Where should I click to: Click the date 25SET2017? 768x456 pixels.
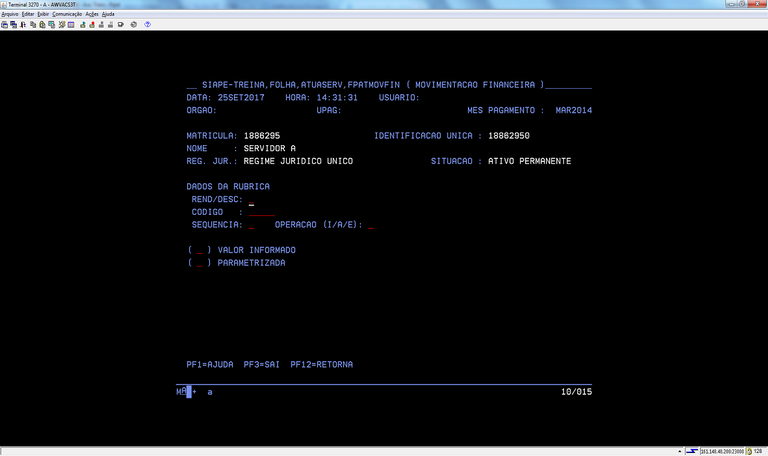(241, 97)
